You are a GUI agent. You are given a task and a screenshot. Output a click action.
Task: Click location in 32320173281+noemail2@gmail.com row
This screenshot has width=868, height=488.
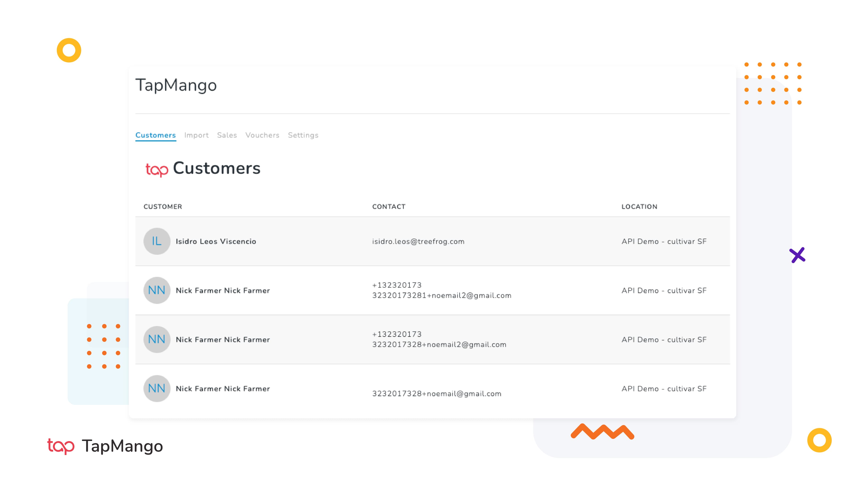(x=664, y=291)
